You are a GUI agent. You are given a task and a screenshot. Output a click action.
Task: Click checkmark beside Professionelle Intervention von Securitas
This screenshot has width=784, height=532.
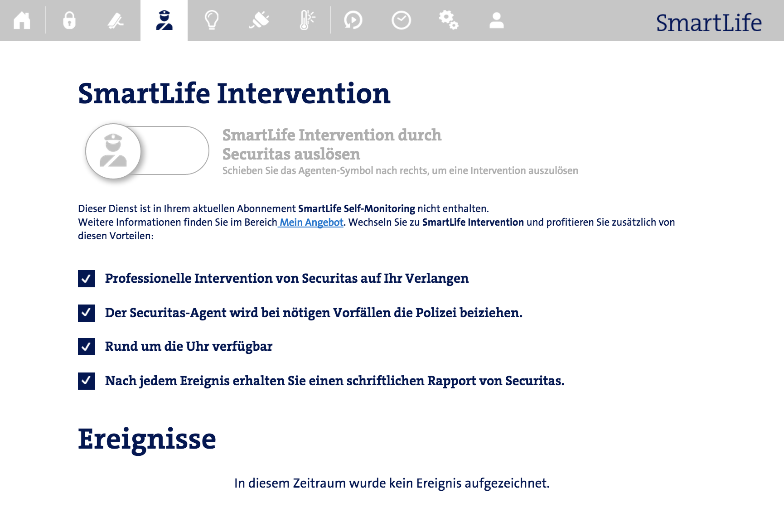coord(87,279)
